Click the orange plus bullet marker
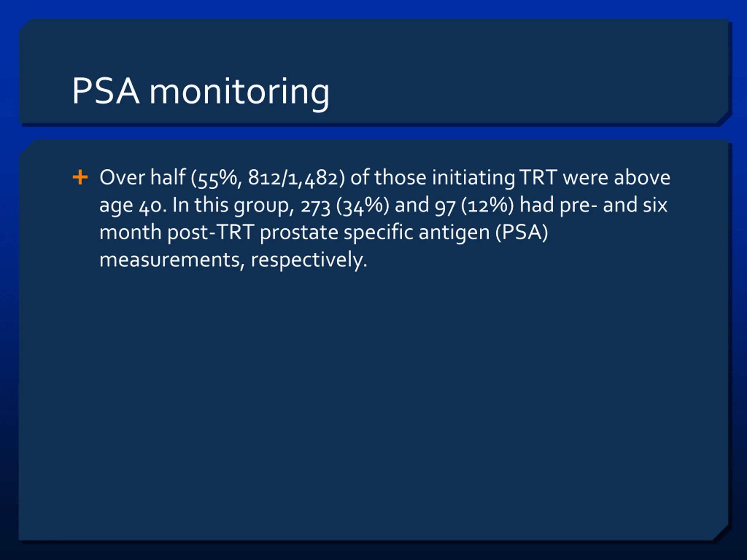 [x=80, y=177]
